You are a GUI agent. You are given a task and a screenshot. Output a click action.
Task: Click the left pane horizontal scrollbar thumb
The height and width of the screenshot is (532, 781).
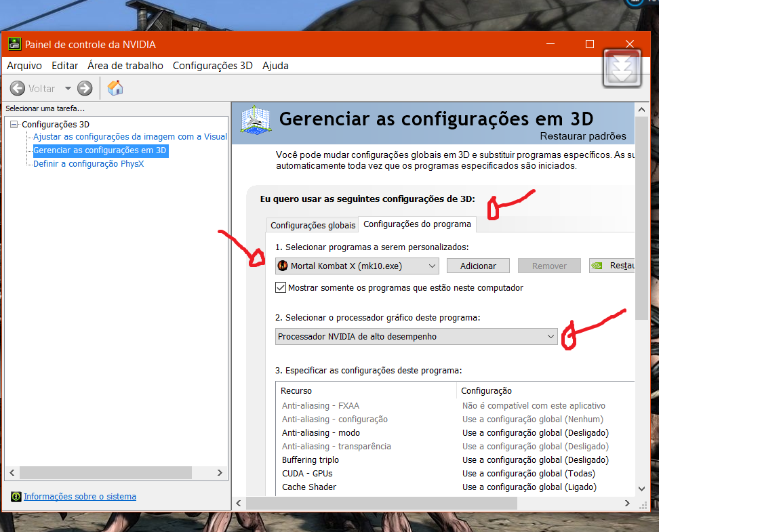[106, 473]
